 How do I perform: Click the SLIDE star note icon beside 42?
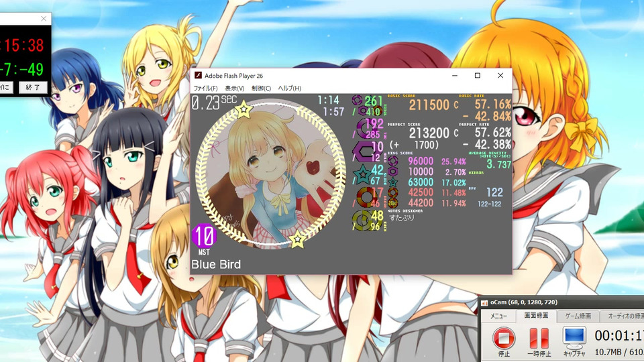363,174
